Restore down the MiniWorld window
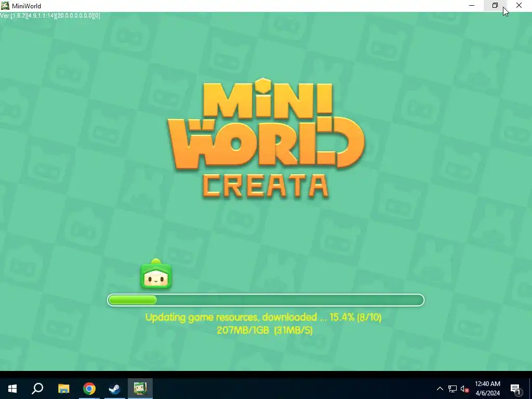532x399 pixels. pyautogui.click(x=495, y=5)
